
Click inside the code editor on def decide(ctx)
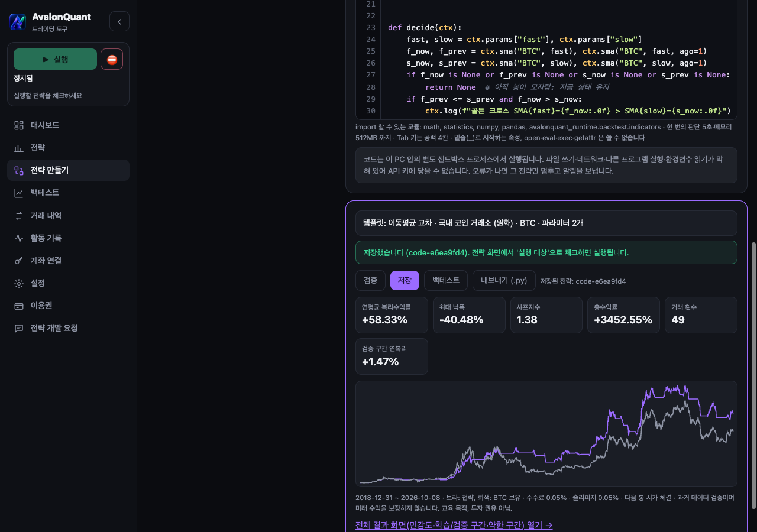pyautogui.click(x=425, y=27)
